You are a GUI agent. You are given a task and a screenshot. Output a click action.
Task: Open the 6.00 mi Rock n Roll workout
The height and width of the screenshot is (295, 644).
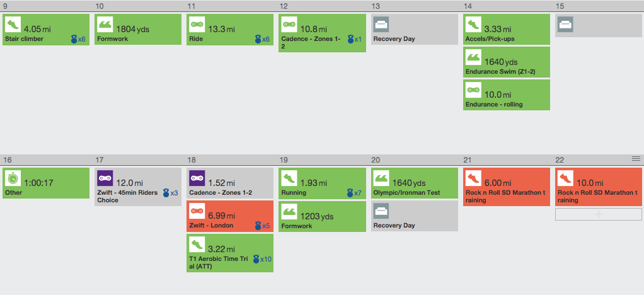(x=507, y=187)
